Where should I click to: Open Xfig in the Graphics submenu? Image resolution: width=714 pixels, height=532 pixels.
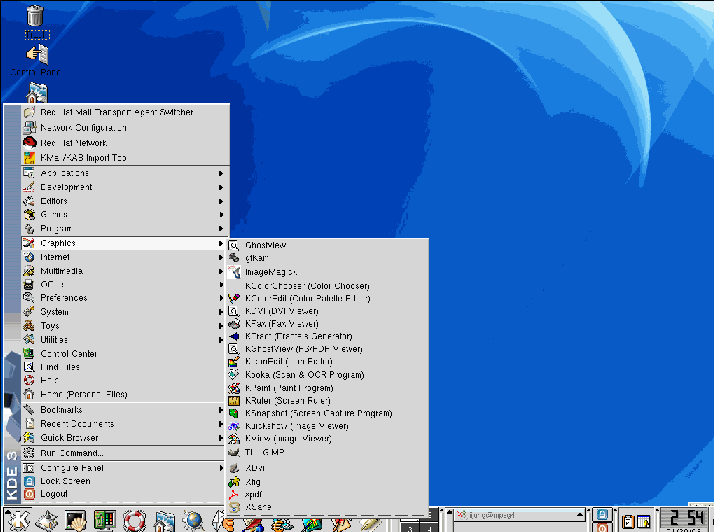pyautogui.click(x=327, y=481)
